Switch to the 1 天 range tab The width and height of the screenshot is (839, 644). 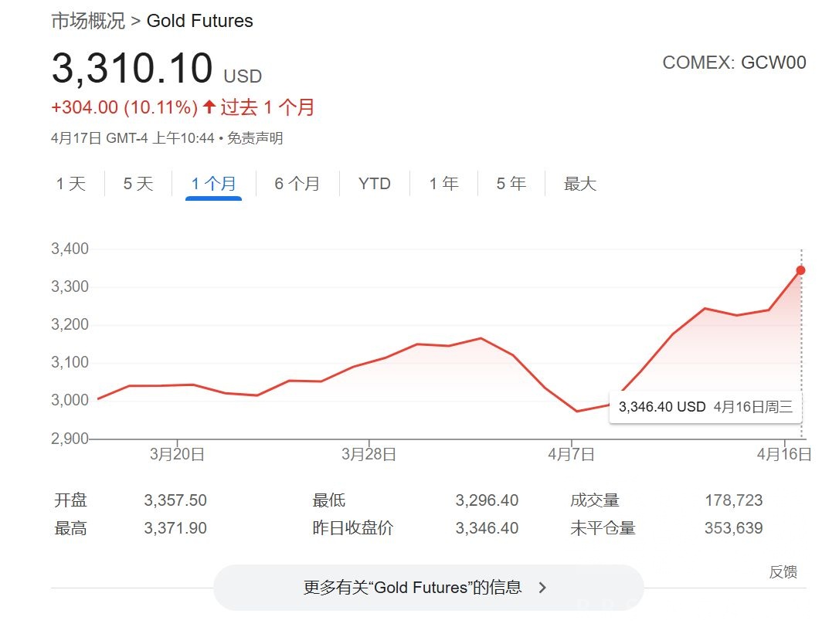click(x=71, y=184)
